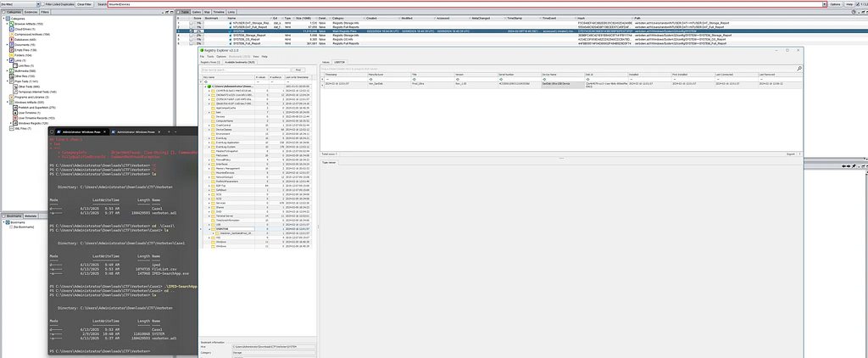Image resolution: width=868 pixels, height=358 pixels.
Task: Click the Documents category icon
Action: click(x=12, y=44)
